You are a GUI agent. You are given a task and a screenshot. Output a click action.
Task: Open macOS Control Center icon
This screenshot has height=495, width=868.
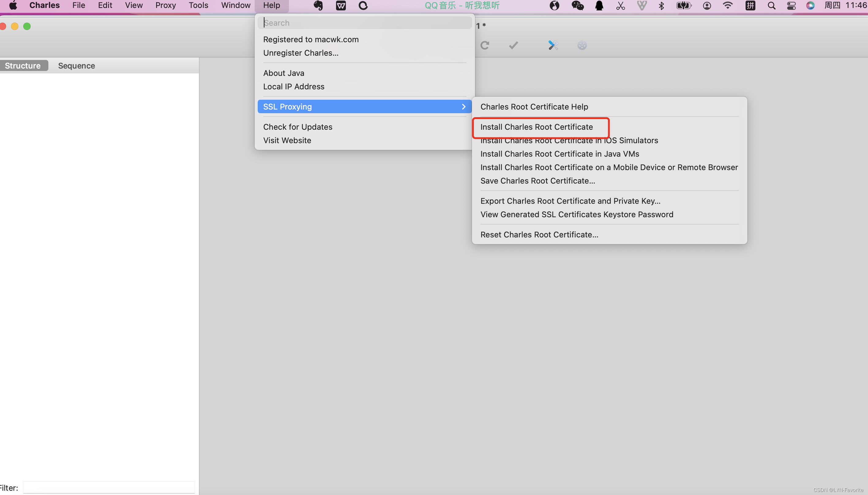pos(791,6)
